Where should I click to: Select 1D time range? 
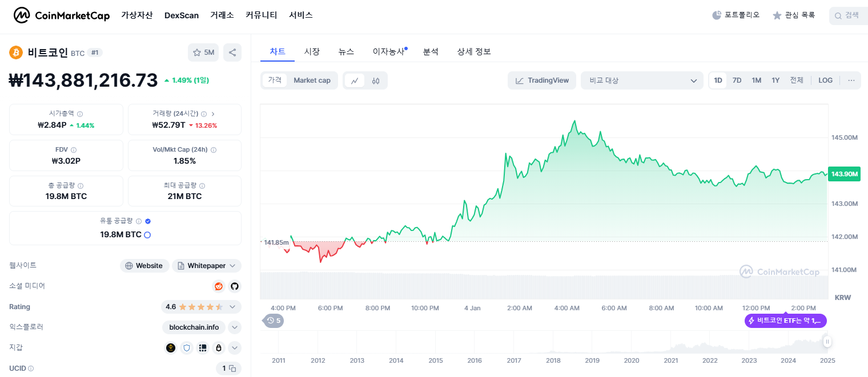click(x=718, y=80)
